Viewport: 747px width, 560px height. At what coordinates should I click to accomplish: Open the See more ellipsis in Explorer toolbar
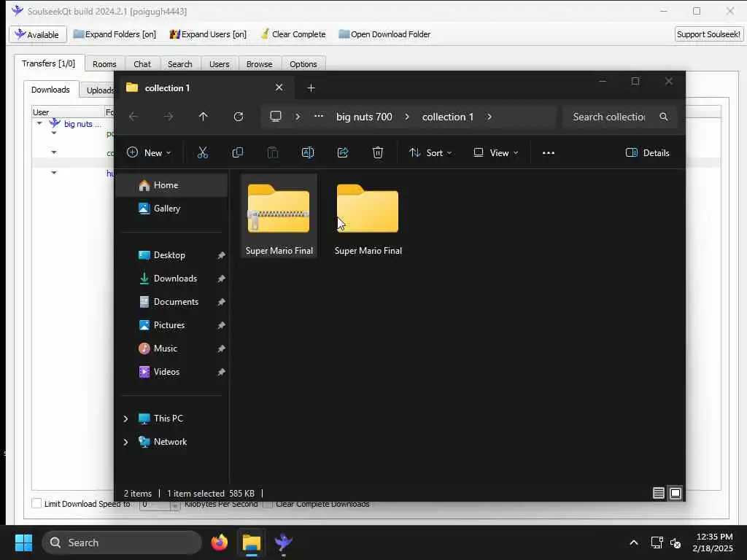[549, 153]
